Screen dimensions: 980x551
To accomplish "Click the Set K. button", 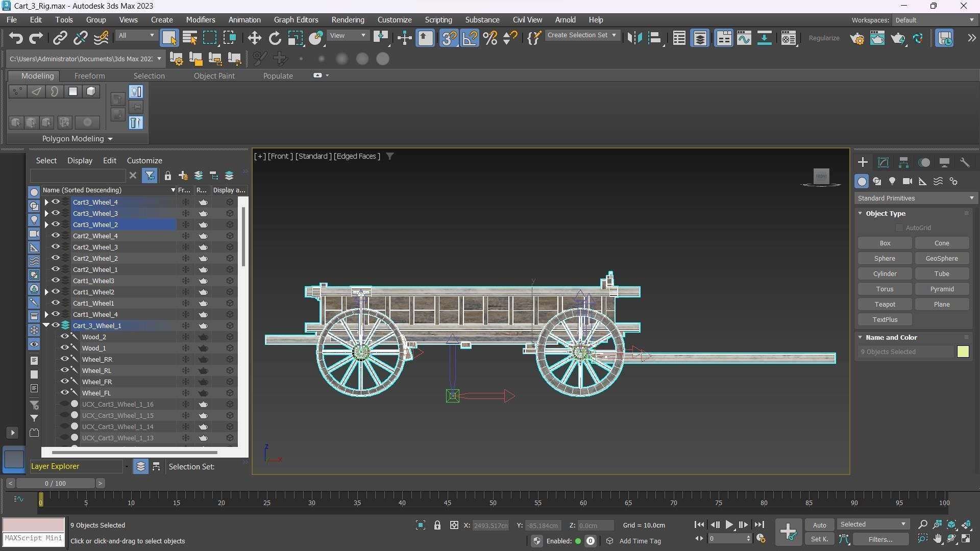I will click(819, 539).
